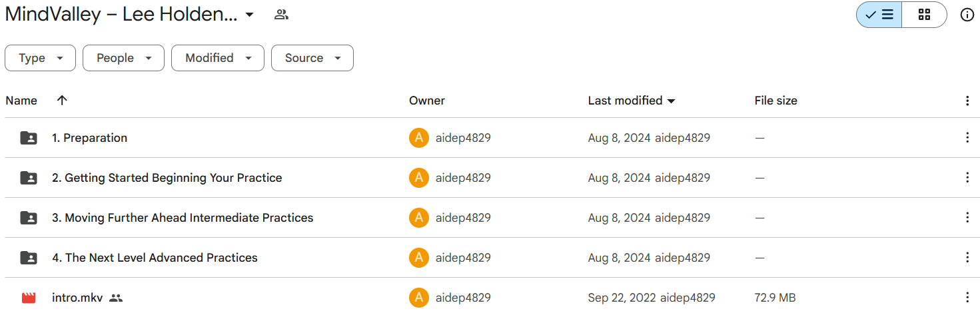Open the view details info icon

[967, 15]
